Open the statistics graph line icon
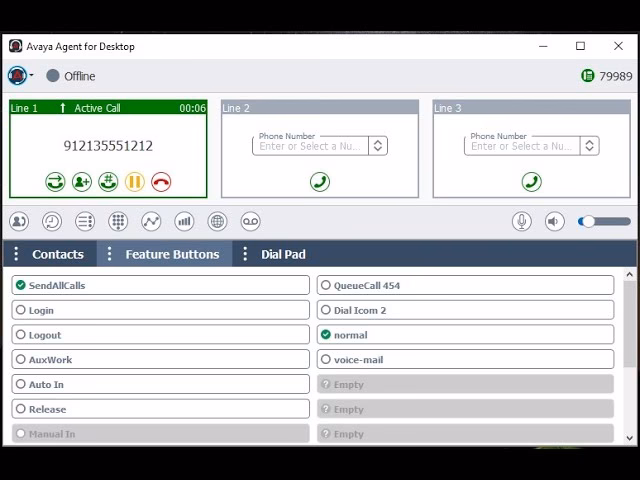640x480 pixels. [151, 222]
